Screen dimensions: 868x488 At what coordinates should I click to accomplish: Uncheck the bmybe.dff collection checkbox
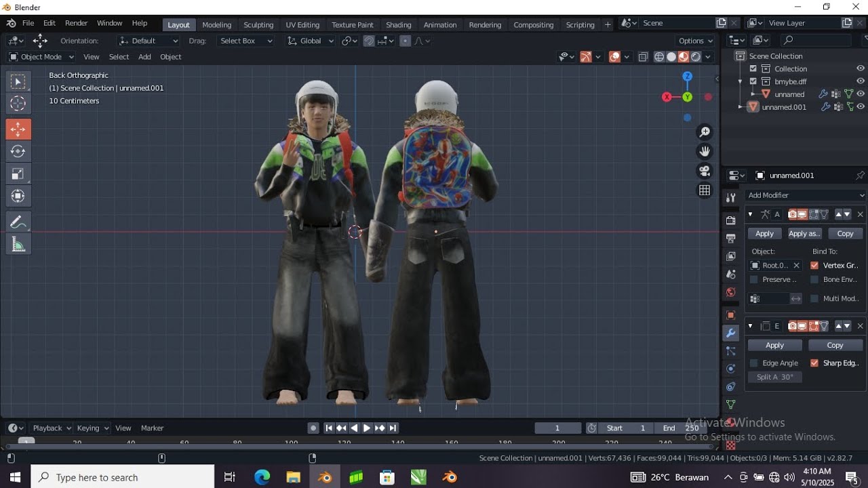click(x=753, y=81)
